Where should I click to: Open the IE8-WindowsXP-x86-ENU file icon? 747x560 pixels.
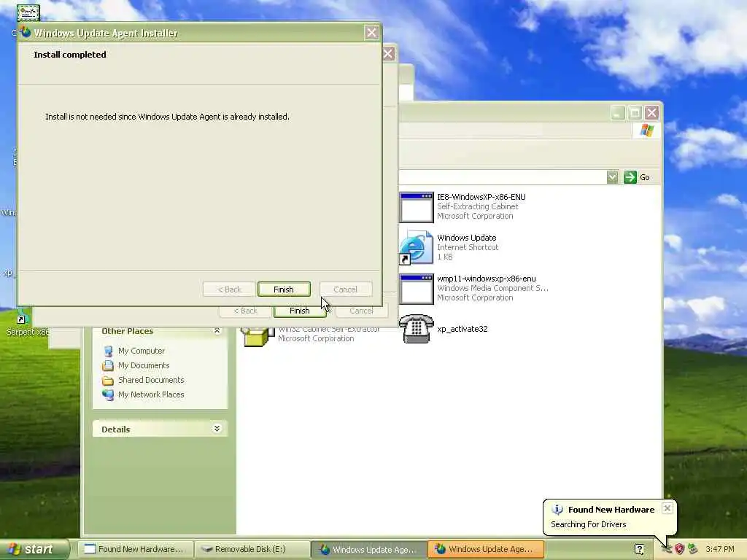coord(416,207)
